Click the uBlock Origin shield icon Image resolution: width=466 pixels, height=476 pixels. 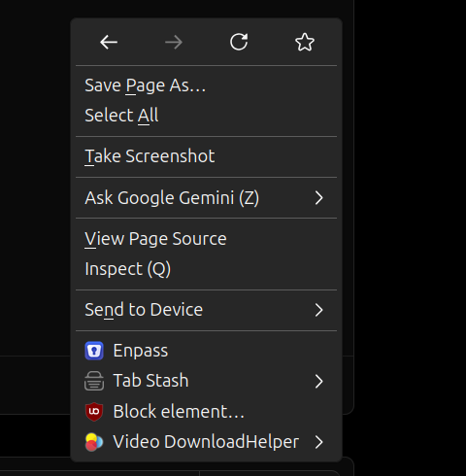point(94,412)
